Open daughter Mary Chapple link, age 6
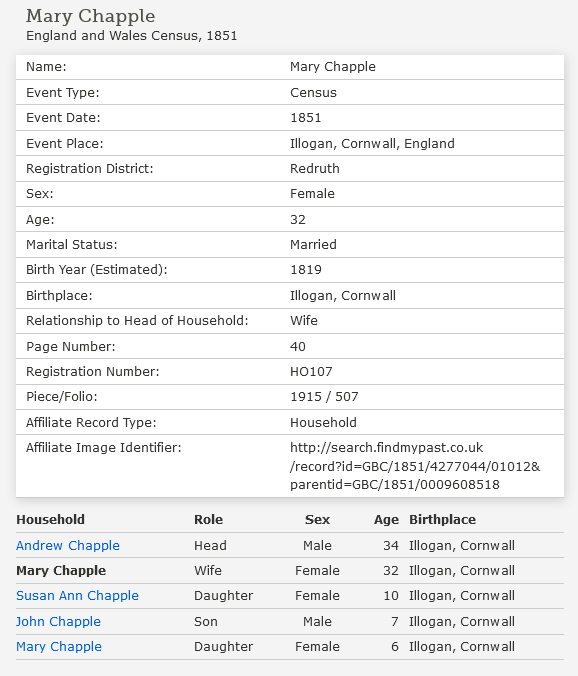 (x=59, y=646)
